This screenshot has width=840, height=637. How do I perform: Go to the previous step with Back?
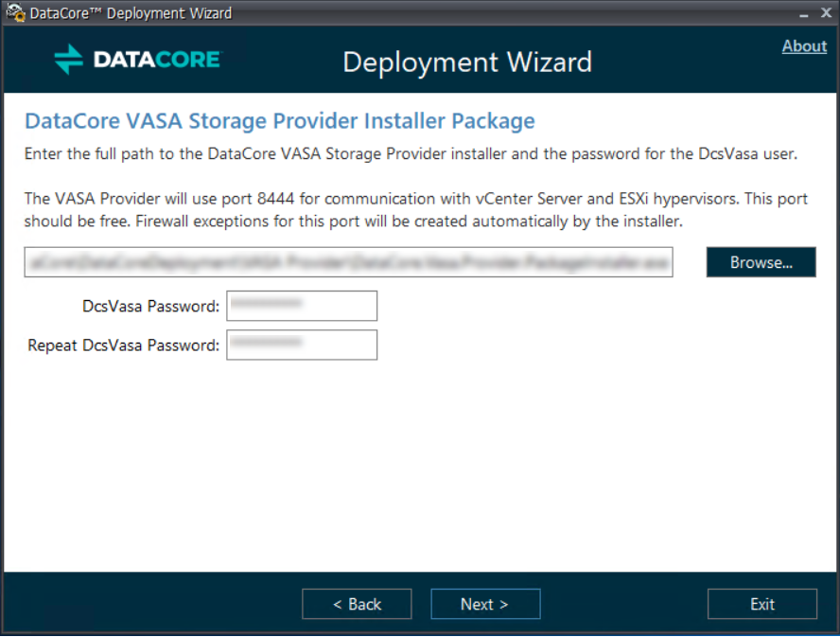pyautogui.click(x=357, y=604)
